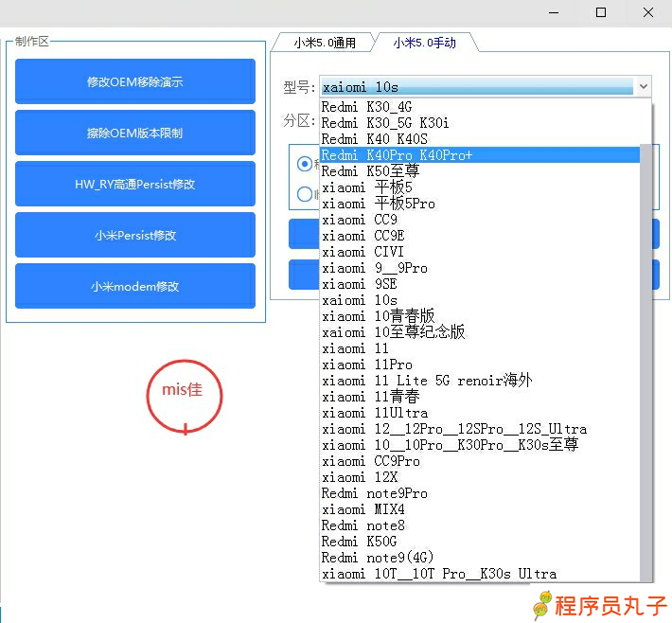
Task: Pick xiaomi 11 list item
Action: tap(480, 348)
